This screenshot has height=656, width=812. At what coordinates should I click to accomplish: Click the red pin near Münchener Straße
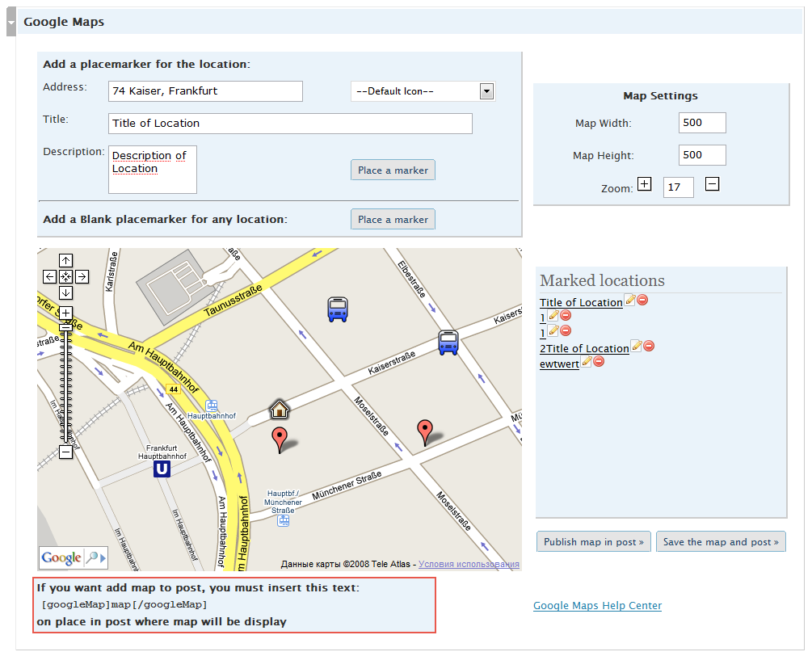tap(425, 433)
